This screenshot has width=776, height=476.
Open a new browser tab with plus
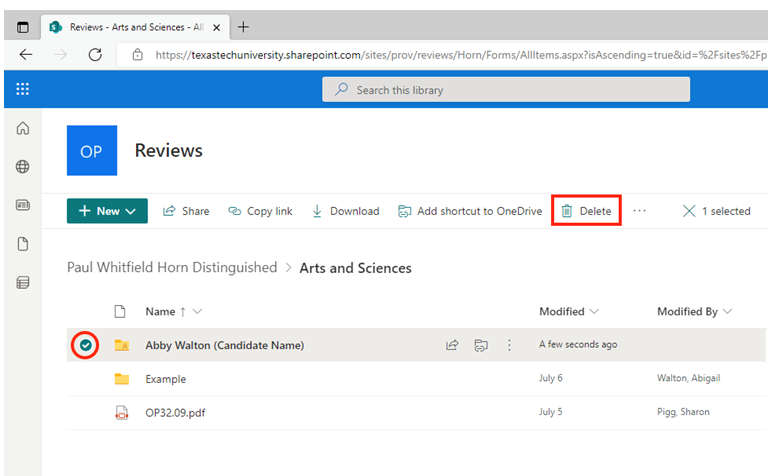[243, 27]
